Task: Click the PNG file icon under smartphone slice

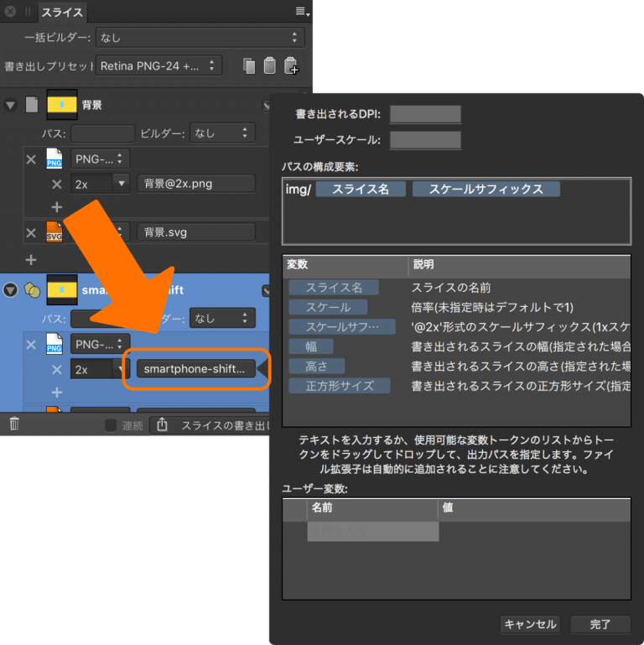Action: [55, 344]
